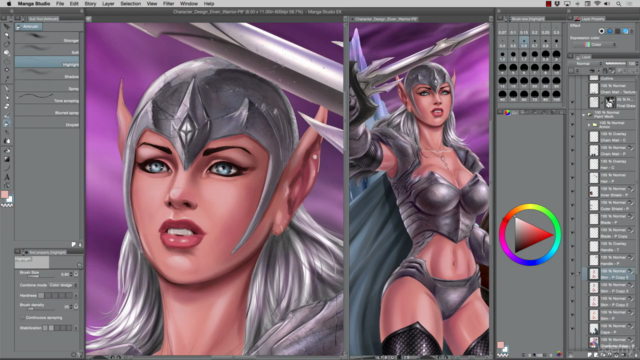Open the Selection menu
Screen dimensions: 640x360
(x=131, y=4)
